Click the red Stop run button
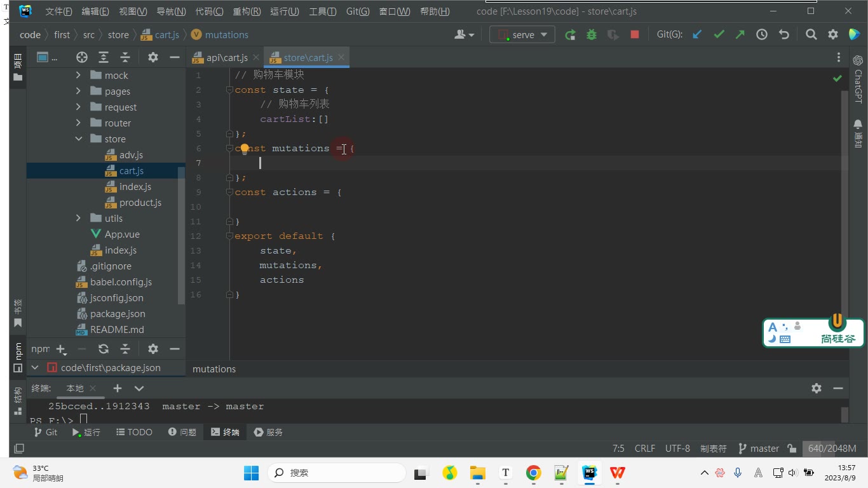Screen dimensions: 868x488 (x=634, y=35)
